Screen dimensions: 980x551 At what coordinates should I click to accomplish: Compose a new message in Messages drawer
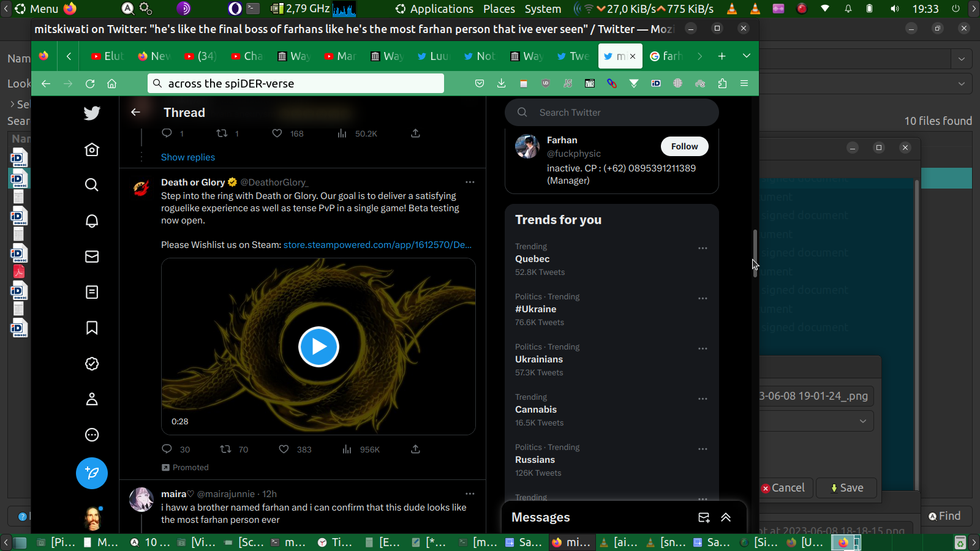[704, 517]
